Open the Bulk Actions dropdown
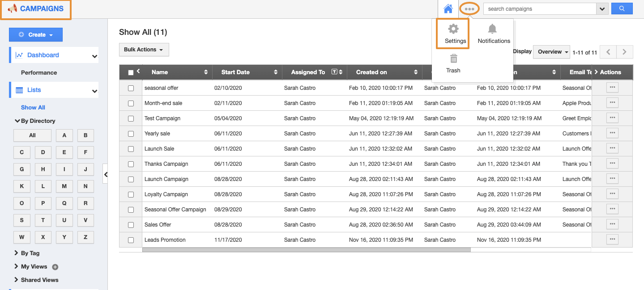644x290 pixels. [x=144, y=50]
